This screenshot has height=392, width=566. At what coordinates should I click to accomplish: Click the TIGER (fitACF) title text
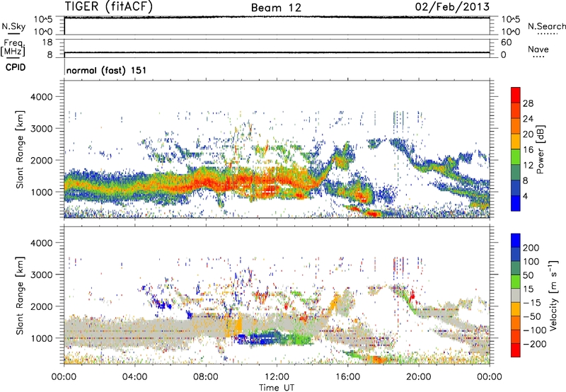[x=109, y=7]
